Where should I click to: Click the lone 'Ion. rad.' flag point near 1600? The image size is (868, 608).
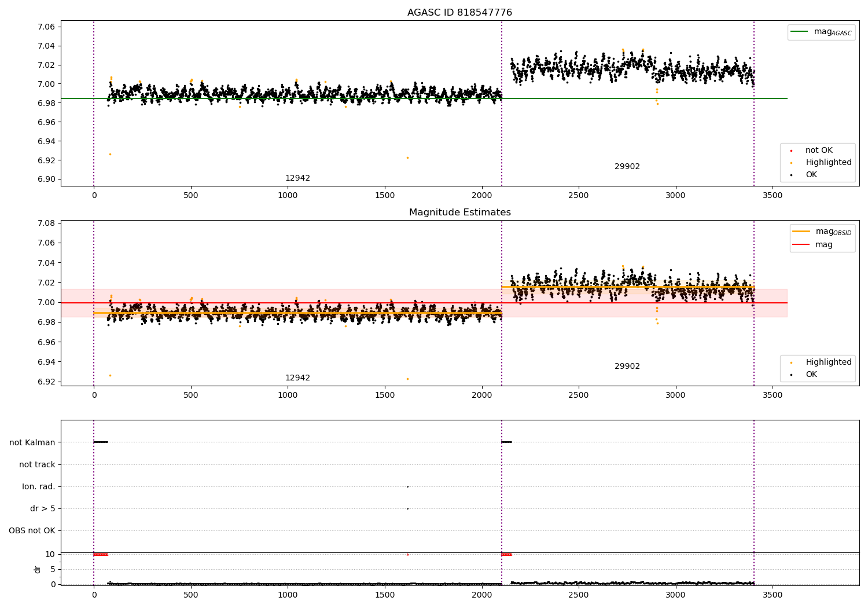407,486
